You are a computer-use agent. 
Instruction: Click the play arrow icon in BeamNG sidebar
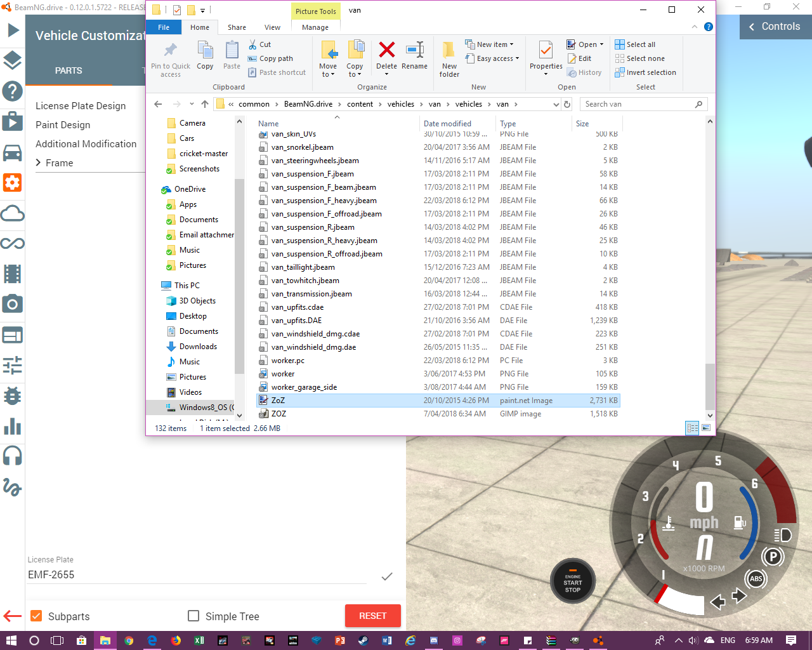click(12, 30)
